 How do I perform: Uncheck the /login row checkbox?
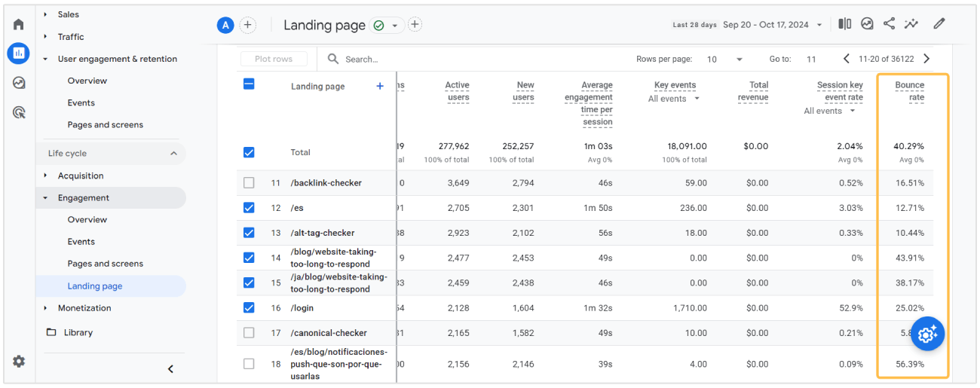click(249, 307)
